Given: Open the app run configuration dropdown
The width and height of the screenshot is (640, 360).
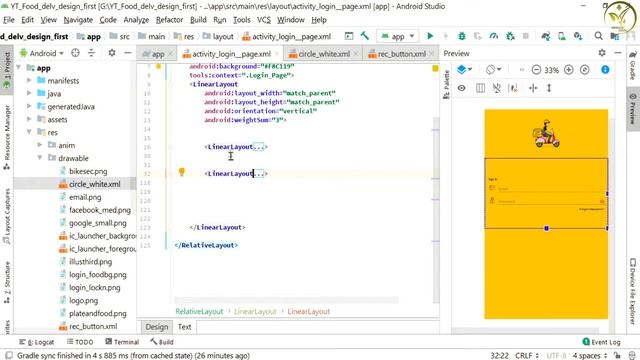Looking at the screenshot, I should 397,36.
